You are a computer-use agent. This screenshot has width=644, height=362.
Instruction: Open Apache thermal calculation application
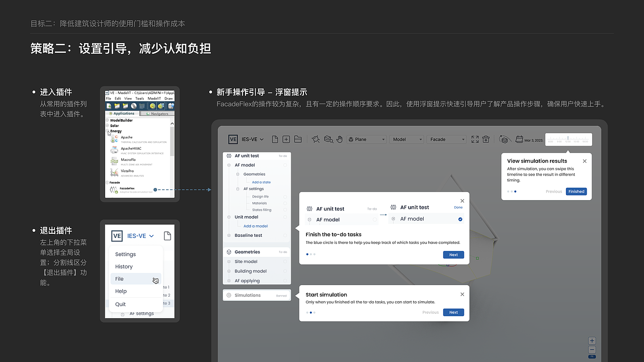(138, 139)
